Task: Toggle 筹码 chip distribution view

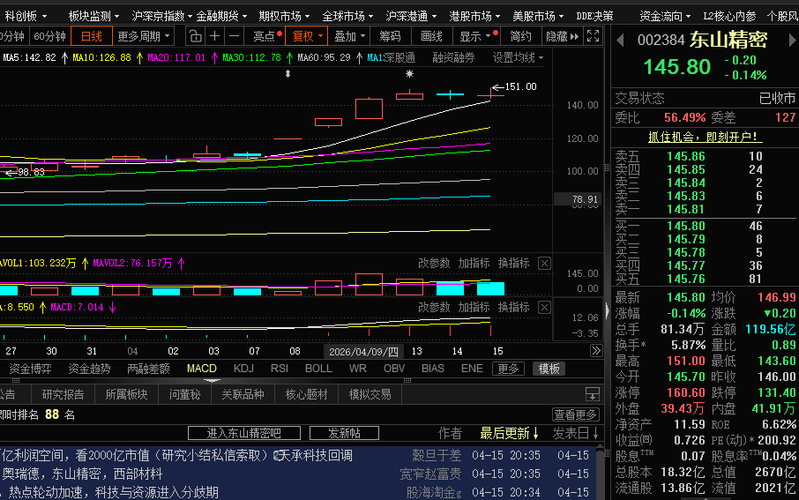Action: click(390, 37)
